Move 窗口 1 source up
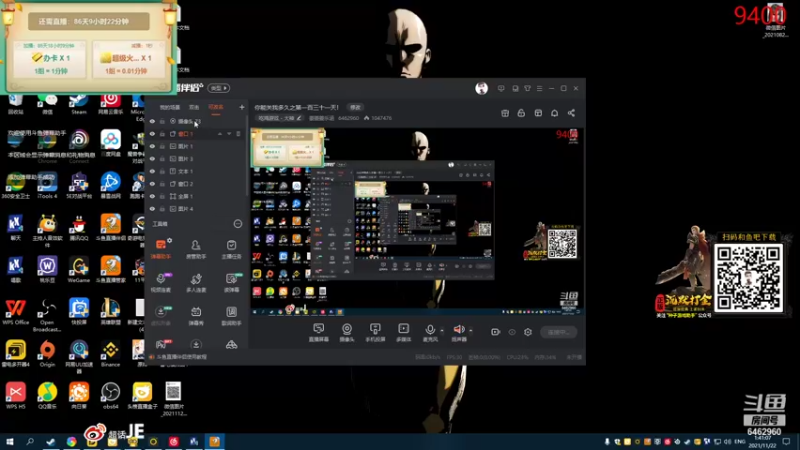800x450 pixels. coord(220,134)
